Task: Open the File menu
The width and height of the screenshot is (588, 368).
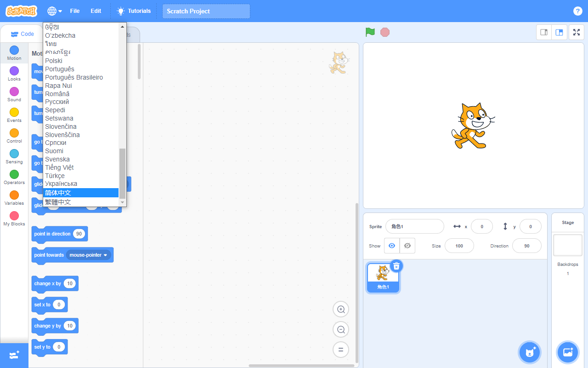Action: (75, 11)
